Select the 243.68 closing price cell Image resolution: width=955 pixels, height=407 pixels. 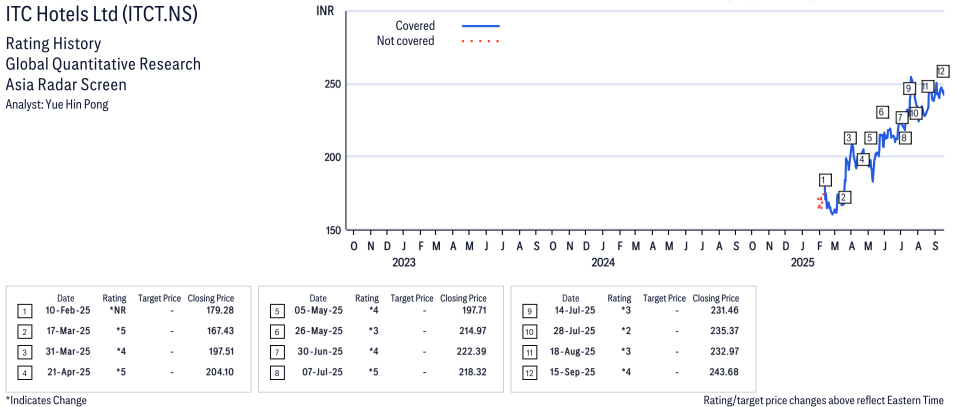pos(723,373)
